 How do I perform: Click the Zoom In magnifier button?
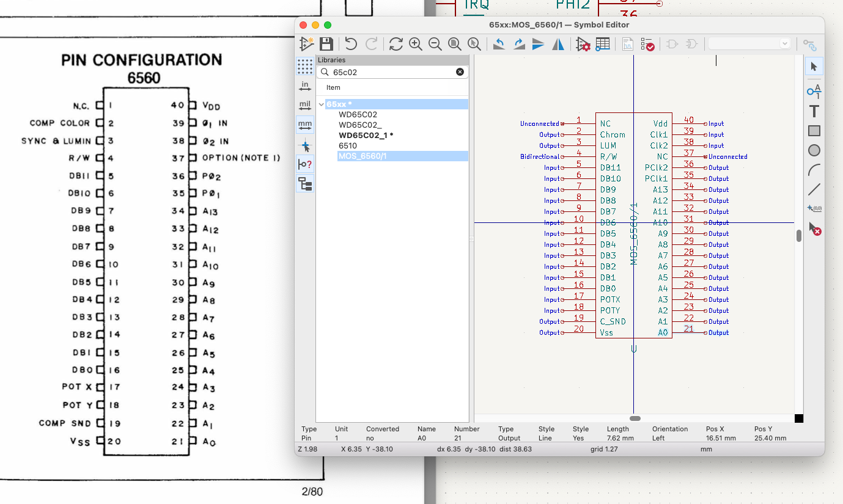[x=416, y=44]
